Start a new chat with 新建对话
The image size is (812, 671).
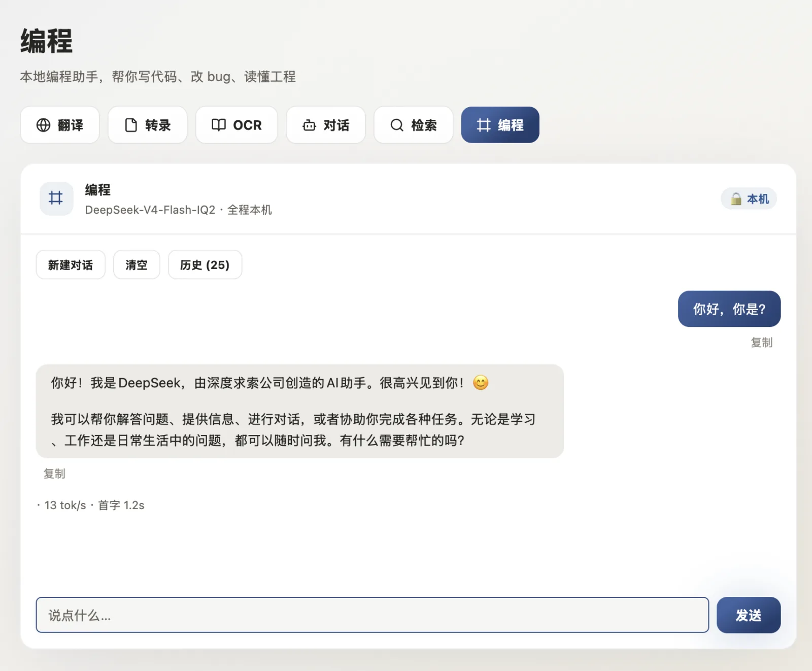tap(71, 264)
